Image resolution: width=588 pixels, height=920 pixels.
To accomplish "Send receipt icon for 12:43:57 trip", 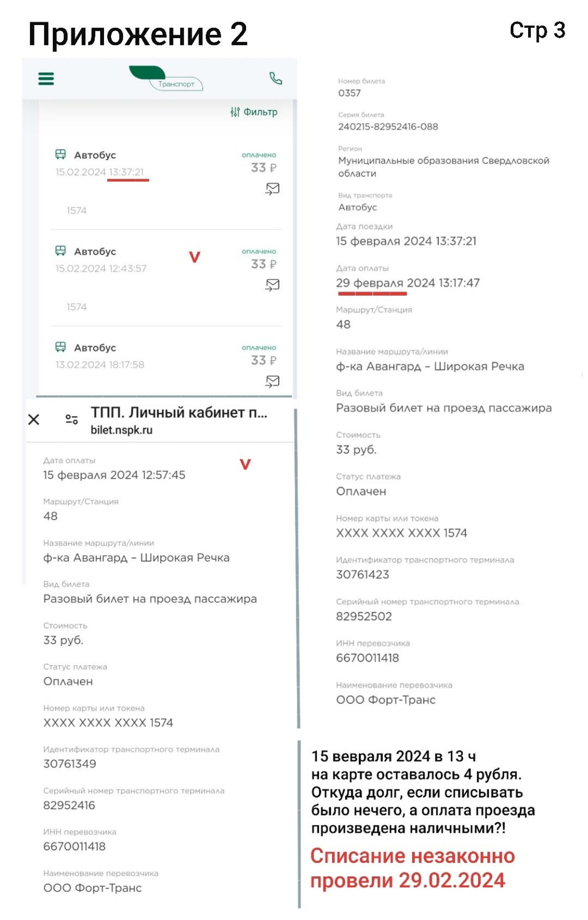I will tap(273, 285).
